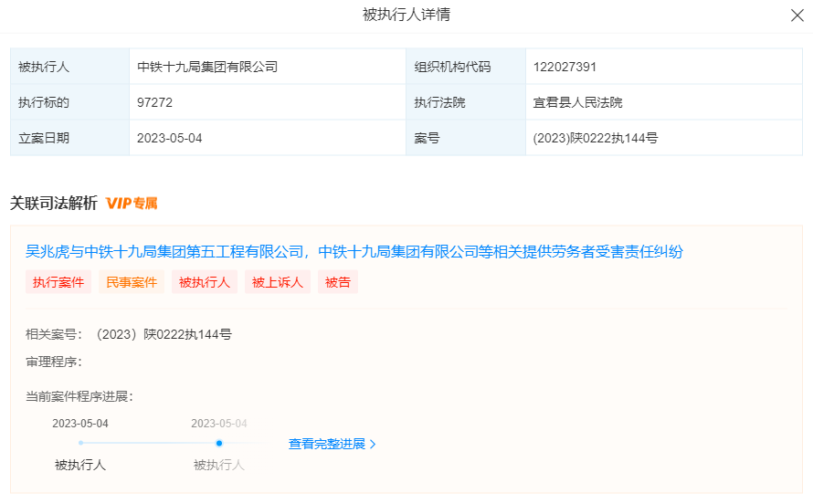Click the VIP专属 badge
This screenshot has height=504, width=813.
click(x=132, y=203)
